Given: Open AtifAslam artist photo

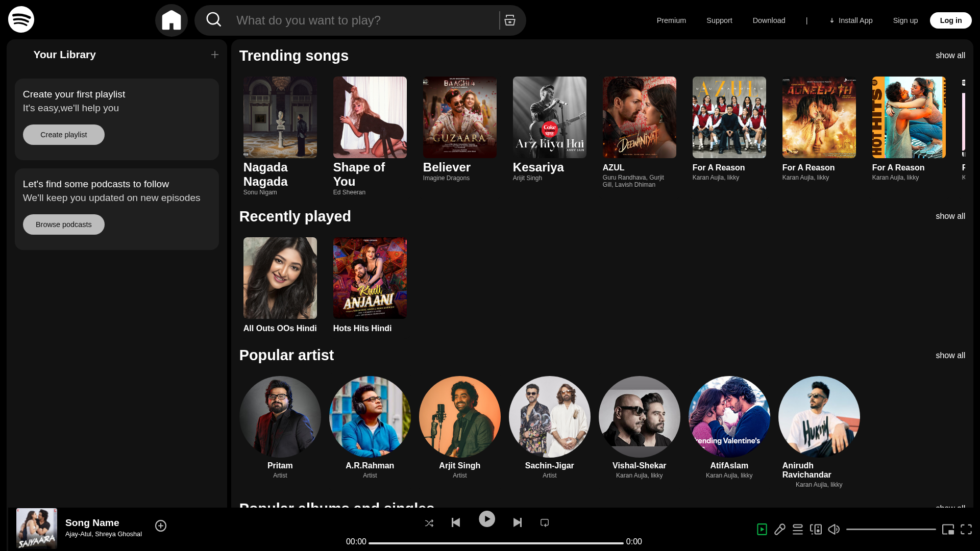Looking at the screenshot, I should (x=729, y=417).
